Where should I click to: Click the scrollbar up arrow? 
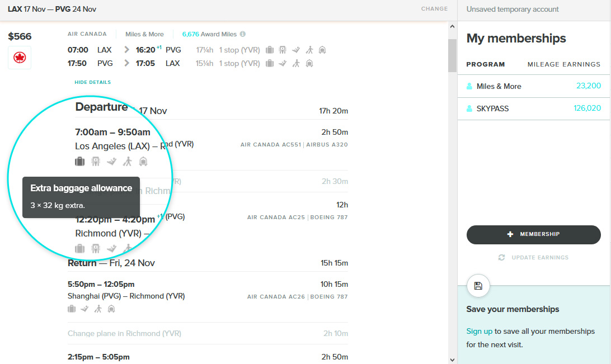[452, 26]
